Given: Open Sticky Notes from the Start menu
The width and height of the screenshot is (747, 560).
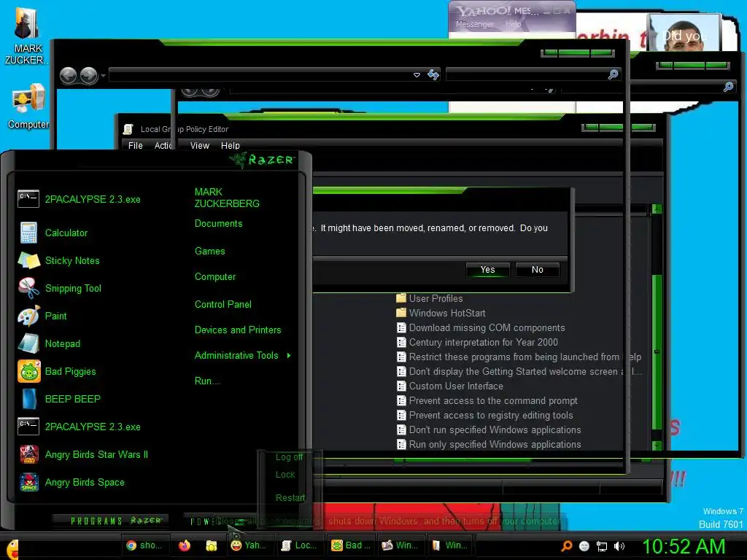Looking at the screenshot, I should (x=58, y=260).
